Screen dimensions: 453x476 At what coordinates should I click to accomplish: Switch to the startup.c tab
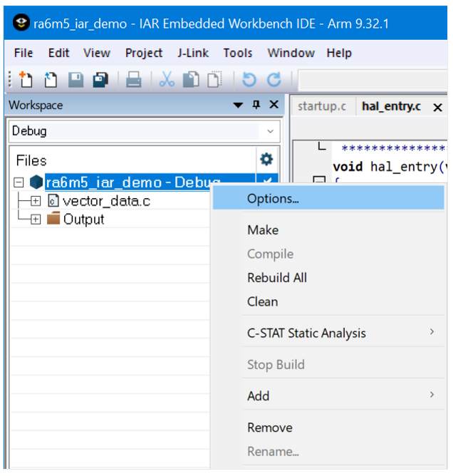click(x=322, y=106)
